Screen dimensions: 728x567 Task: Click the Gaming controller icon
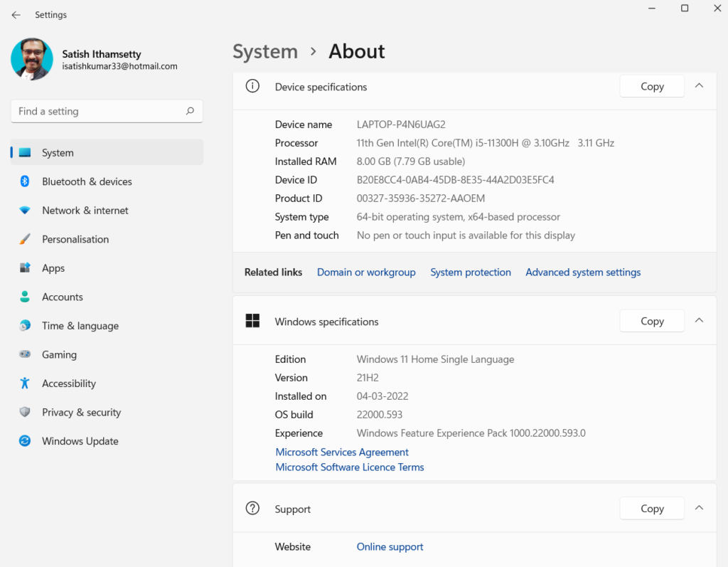[25, 354]
